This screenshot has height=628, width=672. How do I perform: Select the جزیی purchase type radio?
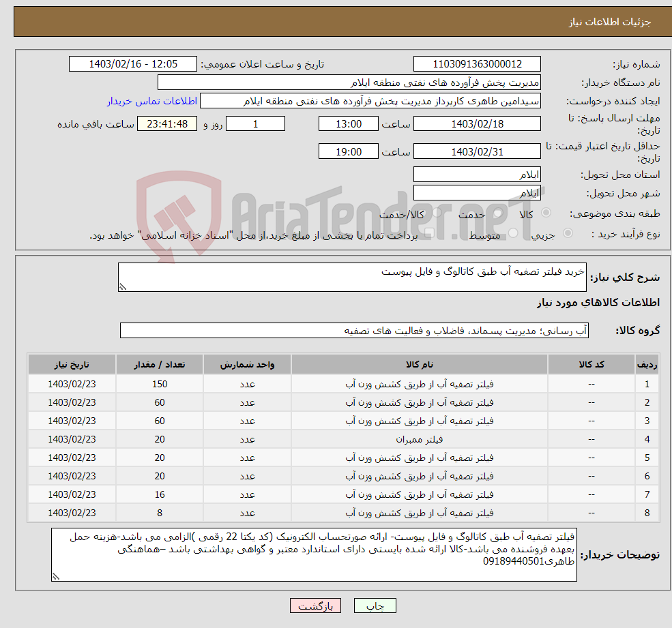568,233
